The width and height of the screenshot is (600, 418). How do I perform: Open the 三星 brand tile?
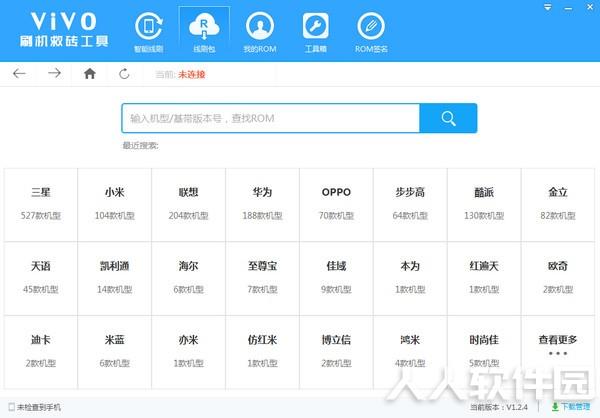click(41, 205)
